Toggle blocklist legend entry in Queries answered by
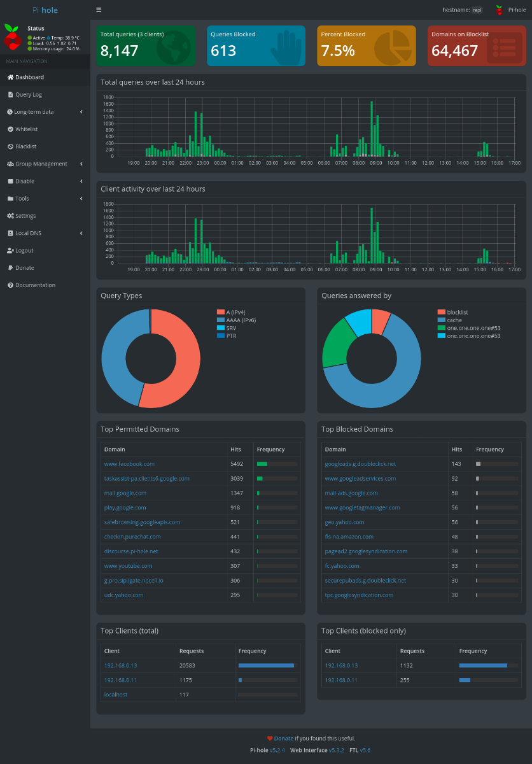The image size is (532, 764). tap(452, 312)
